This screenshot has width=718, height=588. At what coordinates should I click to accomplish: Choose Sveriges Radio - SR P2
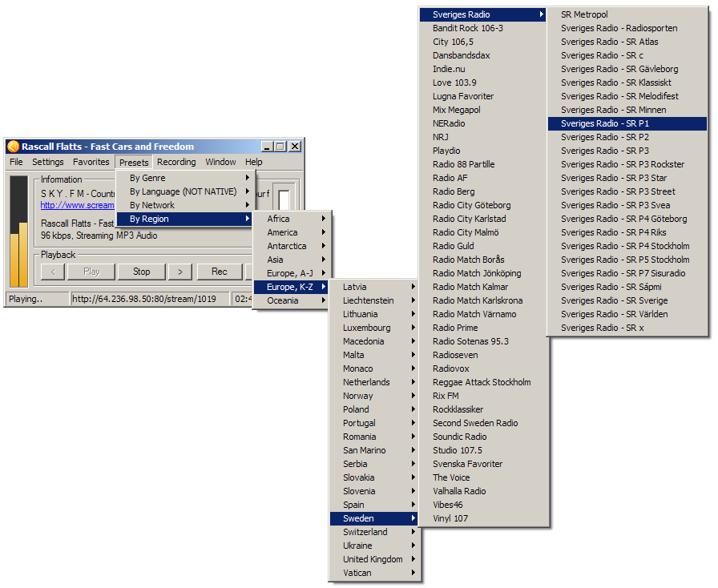(x=627, y=137)
